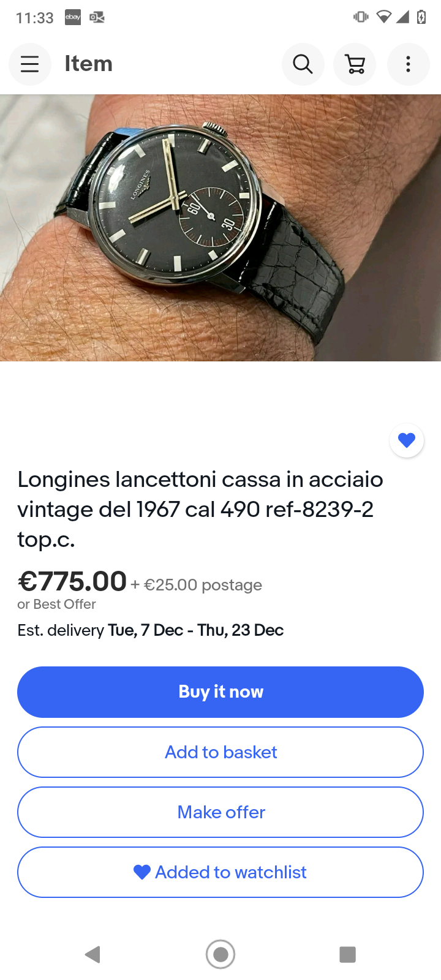Tap the Item page heading

(89, 64)
